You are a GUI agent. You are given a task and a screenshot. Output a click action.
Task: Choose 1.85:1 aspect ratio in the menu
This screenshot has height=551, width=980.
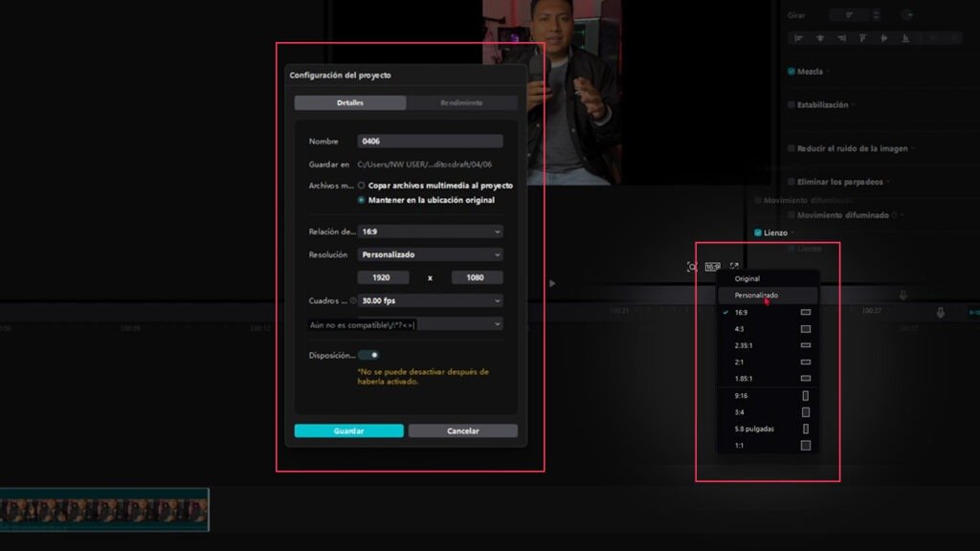coord(768,378)
